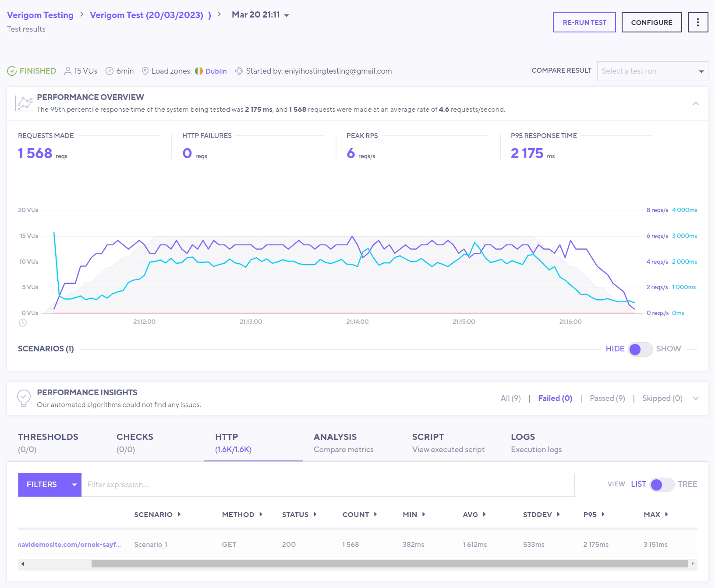Click the Filter expression input field

[328, 485]
